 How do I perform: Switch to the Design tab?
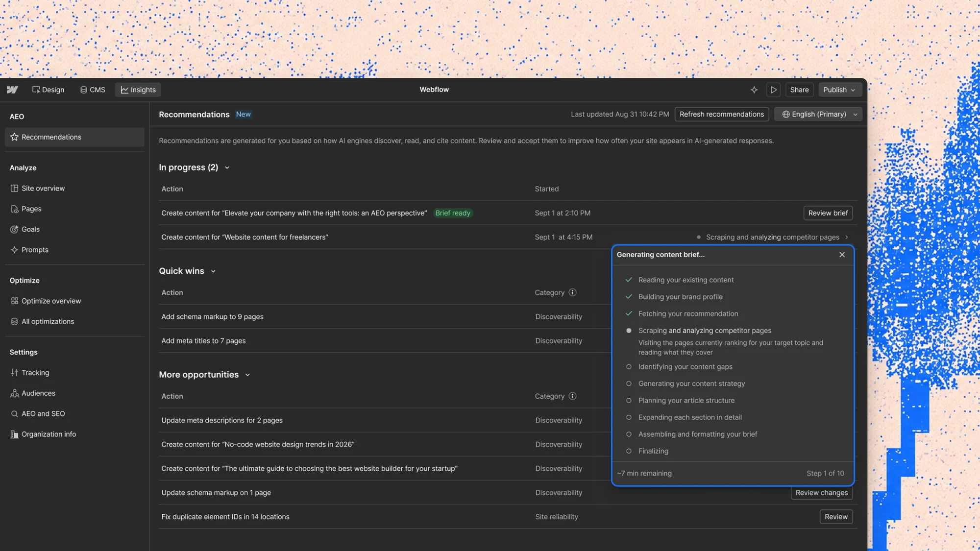(48, 90)
